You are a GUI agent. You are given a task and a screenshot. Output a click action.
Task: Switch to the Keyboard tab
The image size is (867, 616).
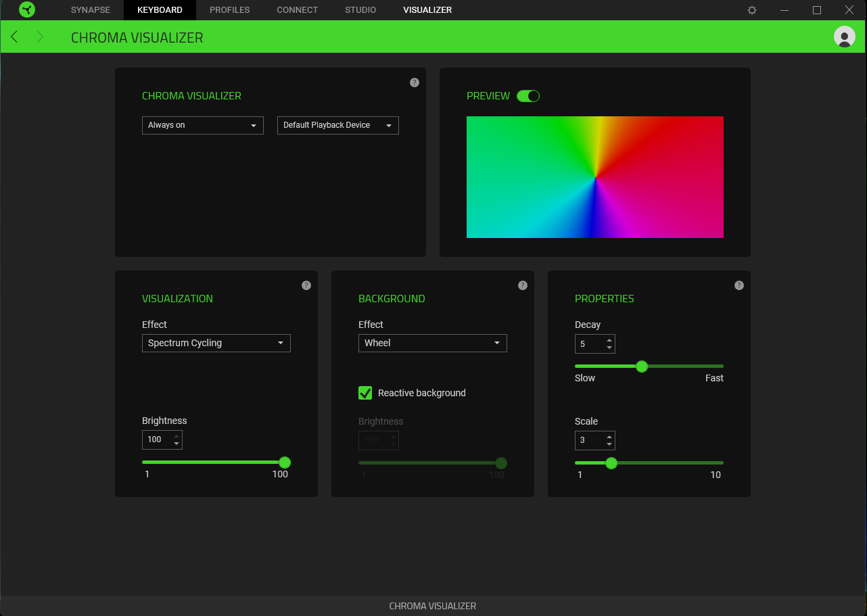click(x=160, y=10)
